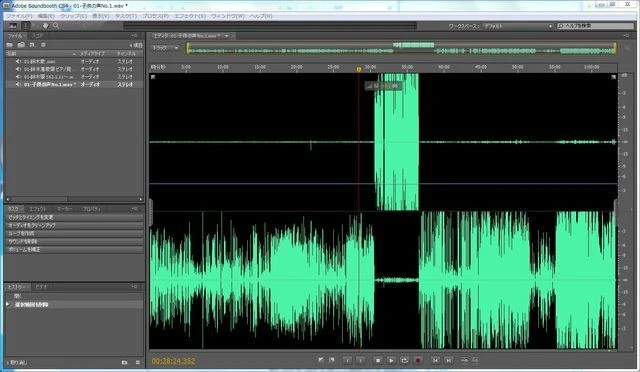
Task: Click the import file icon in Files panel
Action: click(x=21, y=45)
